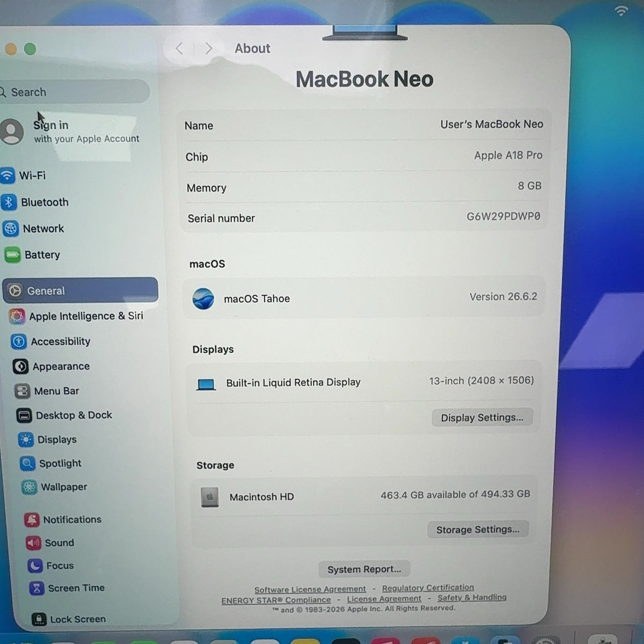Click the Built-in Liquid Retina Display laptop icon
This screenshot has width=644, height=644.
click(x=206, y=384)
